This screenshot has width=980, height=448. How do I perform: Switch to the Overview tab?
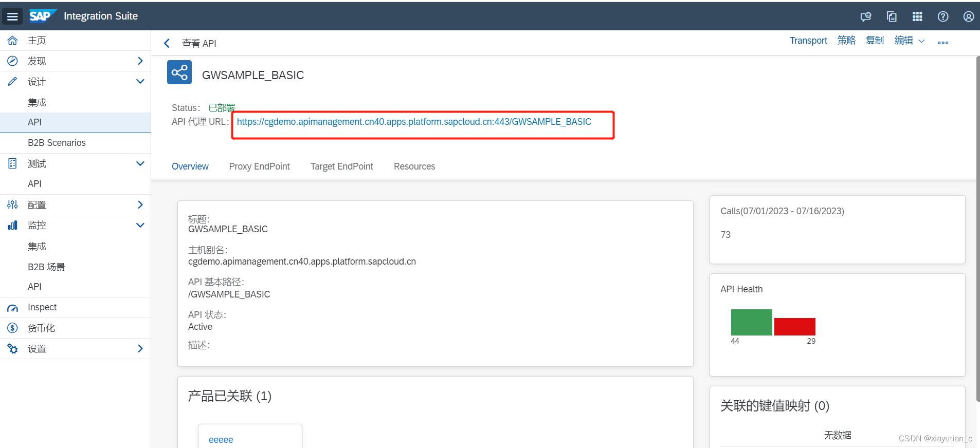[x=190, y=166]
